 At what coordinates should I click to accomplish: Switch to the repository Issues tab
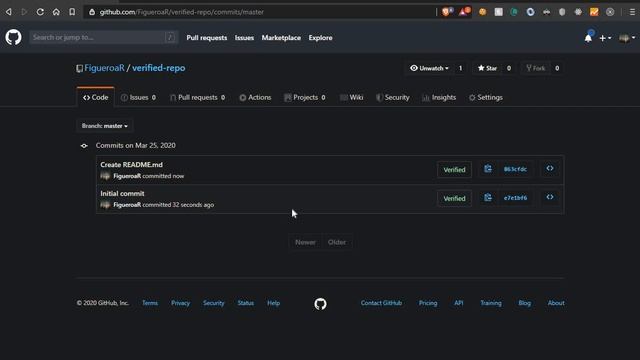(x=138, y=97)
